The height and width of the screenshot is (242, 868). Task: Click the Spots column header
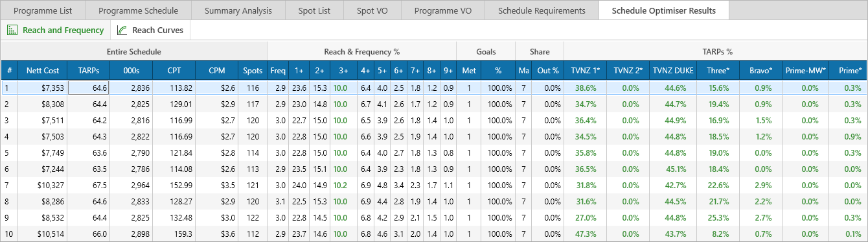[253, 71]
